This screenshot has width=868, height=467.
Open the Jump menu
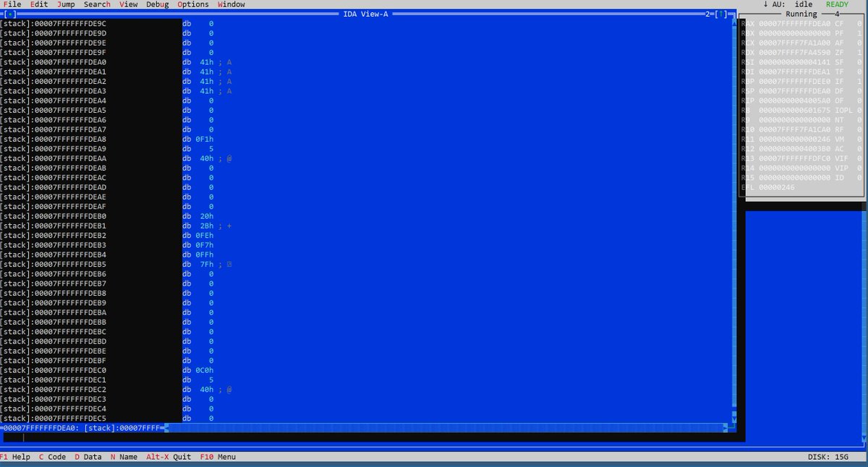(66, 4)
